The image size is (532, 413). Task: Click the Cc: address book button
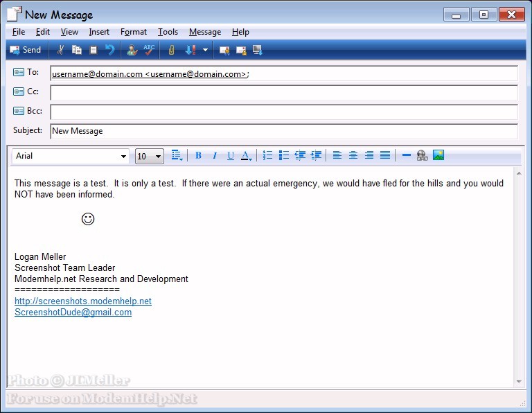(26, 91)
